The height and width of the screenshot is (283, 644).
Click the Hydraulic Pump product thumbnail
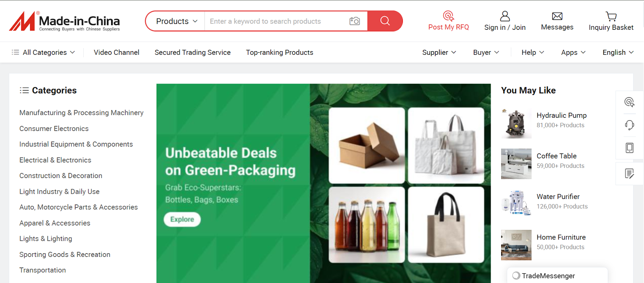[x=516, y=123]
